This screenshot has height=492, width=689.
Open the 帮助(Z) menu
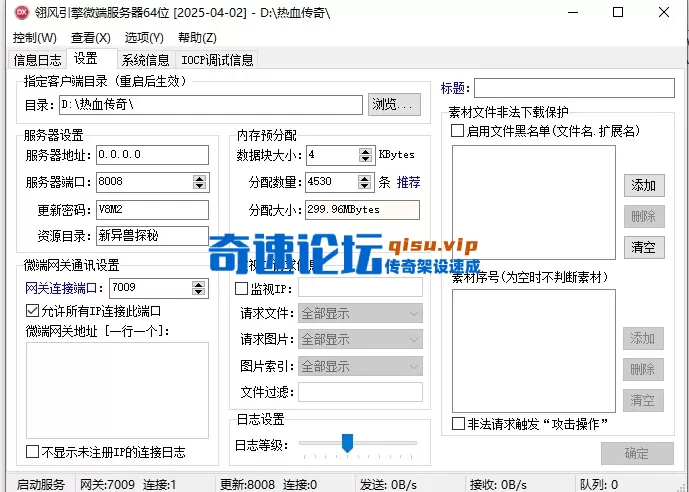pos(197,38)
